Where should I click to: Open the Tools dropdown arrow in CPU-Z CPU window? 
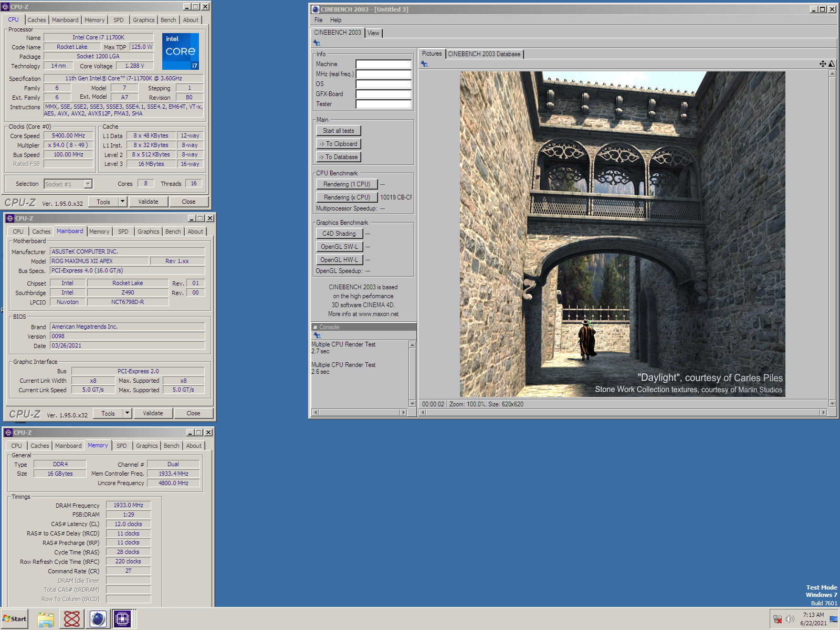[x=122, y=202]
